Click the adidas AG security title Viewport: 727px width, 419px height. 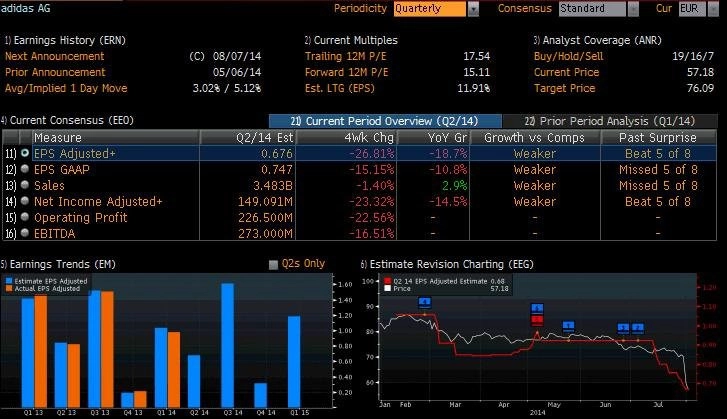pos(26,8)
